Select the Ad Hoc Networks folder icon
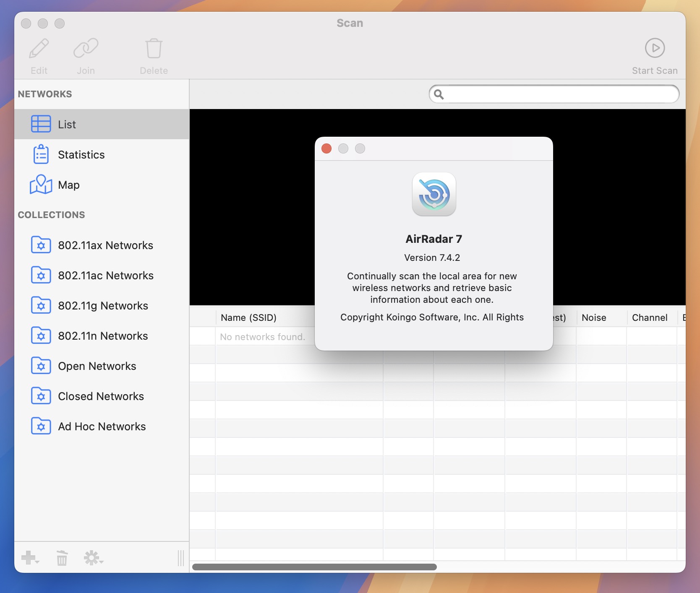The width and height of the screenshot is (700, 593). pos(41,426)
